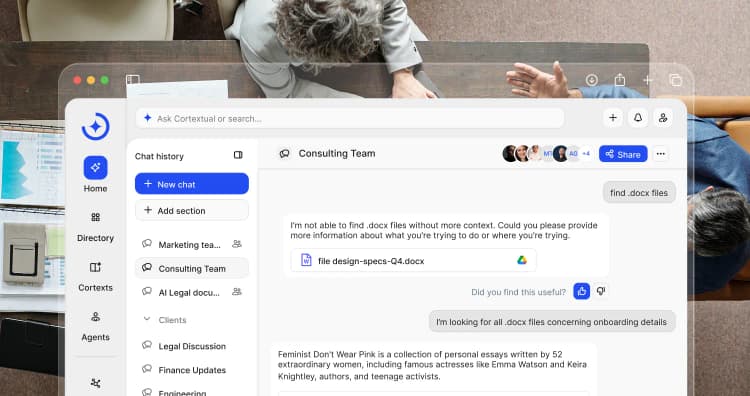Viewport: 750px width, 396px height.
Task: Collapse the Clients section
Action: tap(147, 319)
